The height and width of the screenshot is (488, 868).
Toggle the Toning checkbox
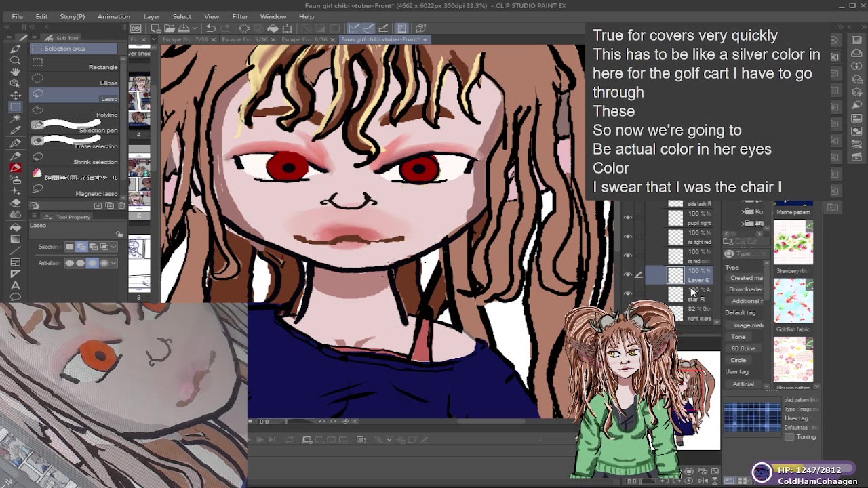(x=789, y=437)
